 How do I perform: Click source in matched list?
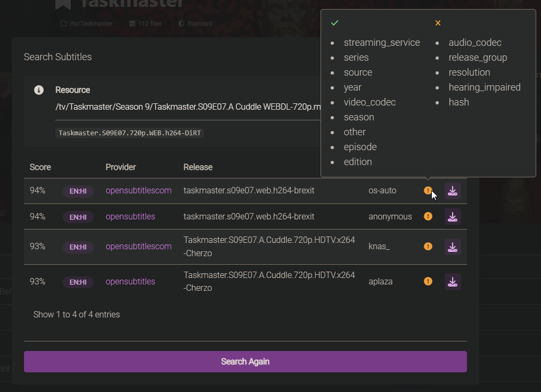tap(358, 72)
